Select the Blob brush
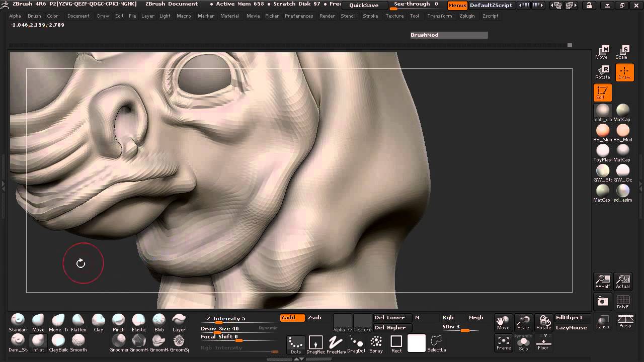This screenshot has width=644, height=362. pyautogui.click(x=159, y=323)
